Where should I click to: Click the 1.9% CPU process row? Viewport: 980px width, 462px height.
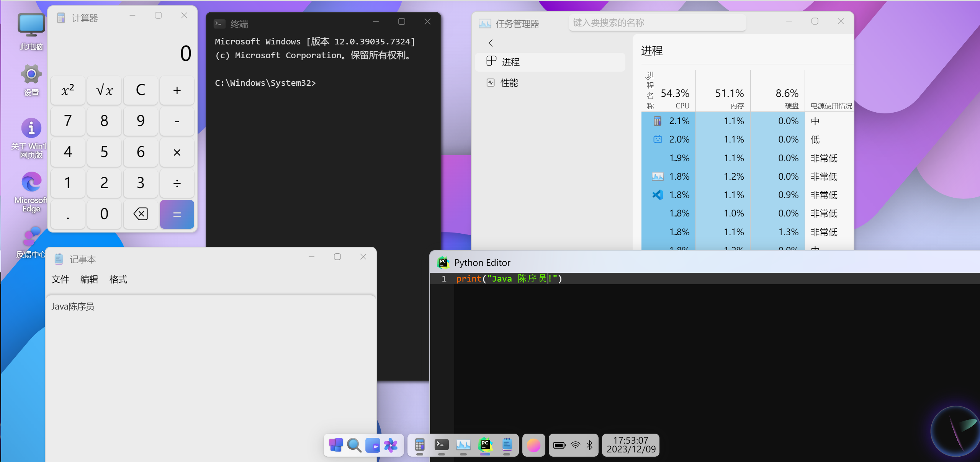[747, 158]
